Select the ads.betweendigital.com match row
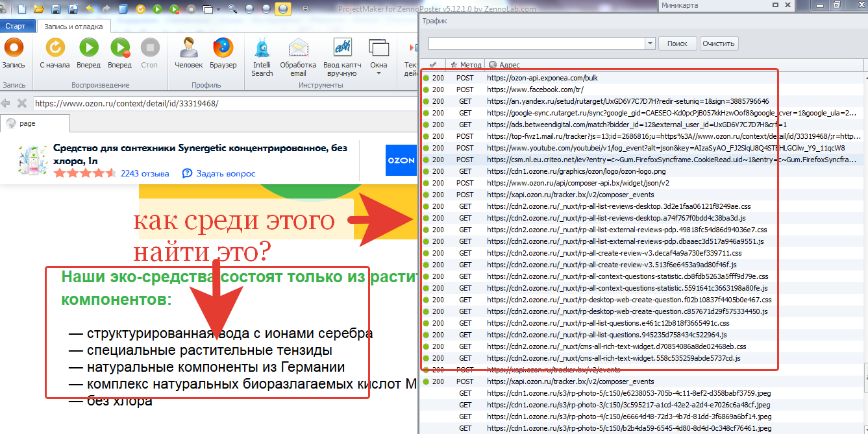Image resolution: width=868 pixels, height=434 pixels. pos(643,125)
